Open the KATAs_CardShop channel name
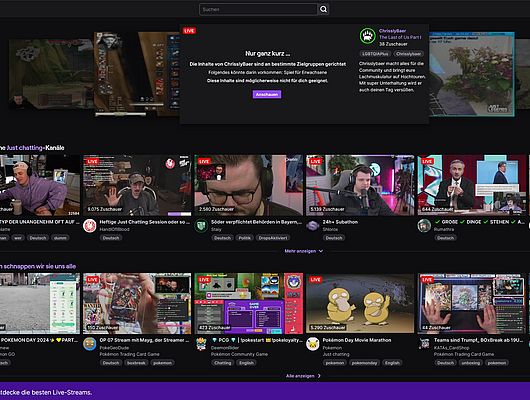The height and width of the screenshot is (400, 530). [450, 348]
